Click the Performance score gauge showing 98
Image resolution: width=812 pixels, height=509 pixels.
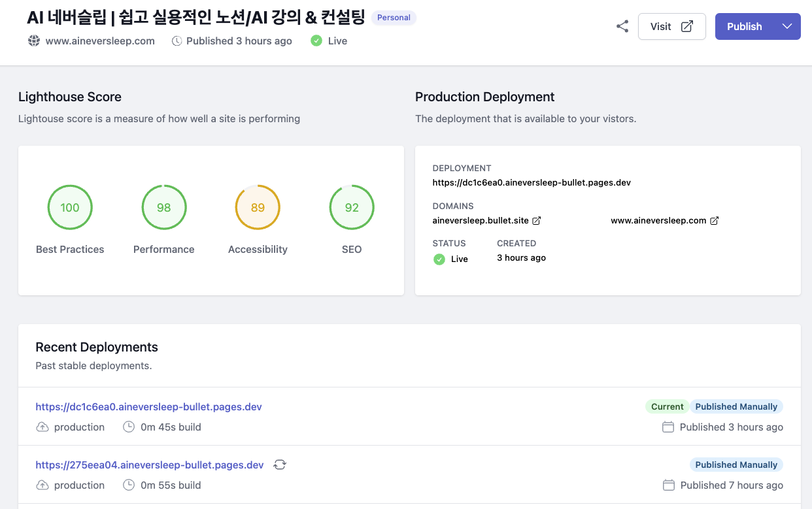164,208
